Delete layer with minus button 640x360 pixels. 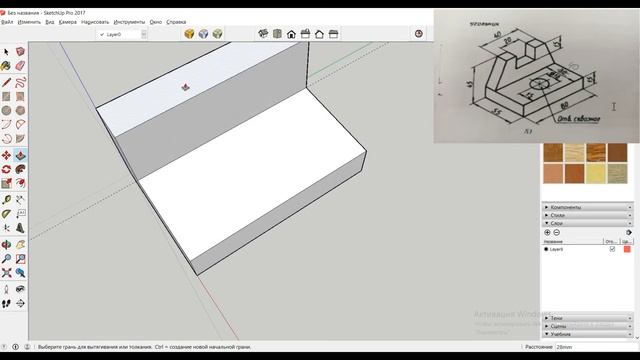[x=557, y=233]
